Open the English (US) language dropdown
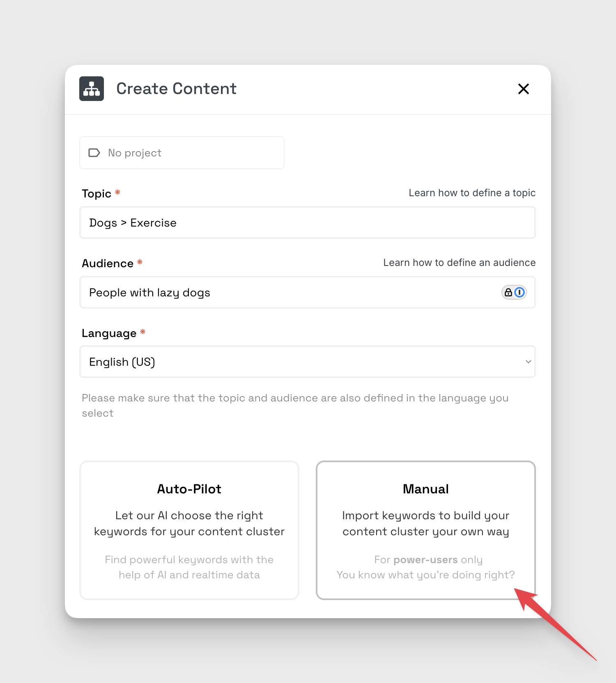The height and width of the screenshot is (683, 616). click(308, 362)
